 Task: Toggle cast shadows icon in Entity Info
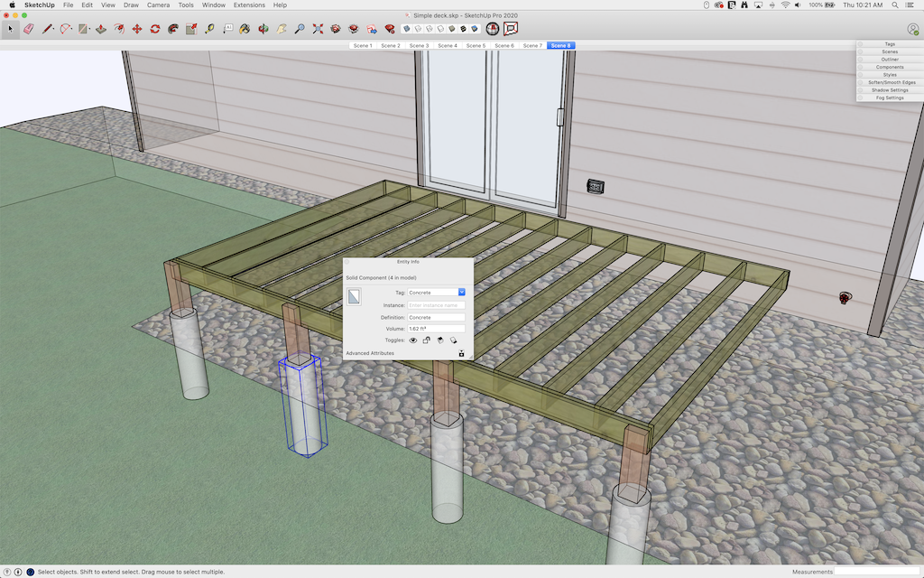(x=440, y=340)
